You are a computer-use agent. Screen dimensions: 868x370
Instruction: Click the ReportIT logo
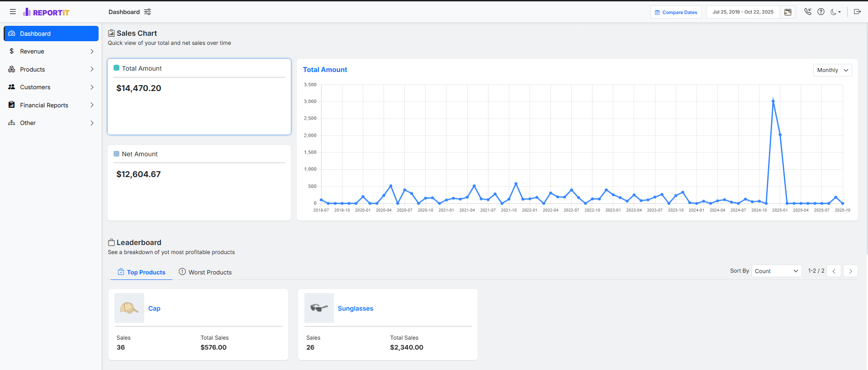click(x=47, y=12)
